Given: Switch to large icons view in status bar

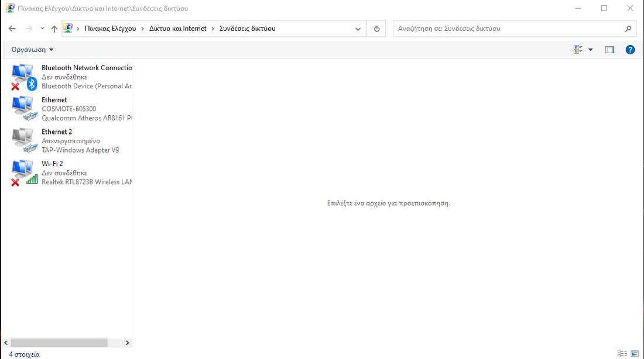Looking at the screenshot, I should click(635, 354).
